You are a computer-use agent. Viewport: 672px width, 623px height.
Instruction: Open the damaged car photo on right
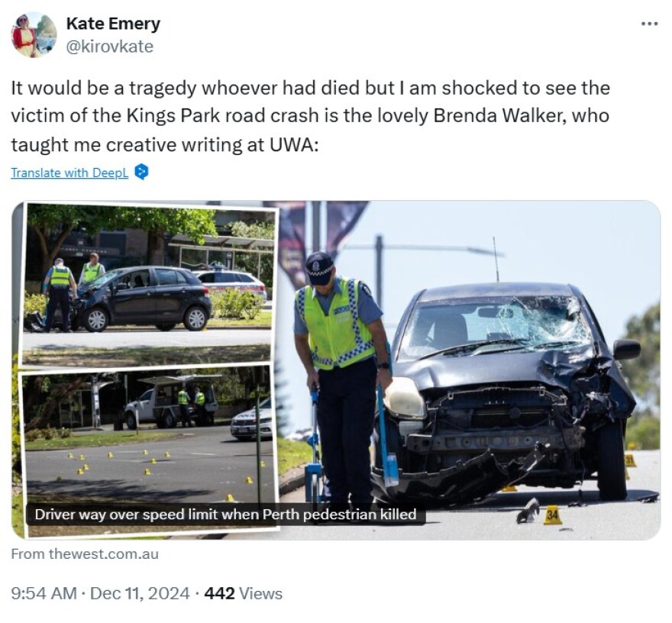click(x=470, y=370)
